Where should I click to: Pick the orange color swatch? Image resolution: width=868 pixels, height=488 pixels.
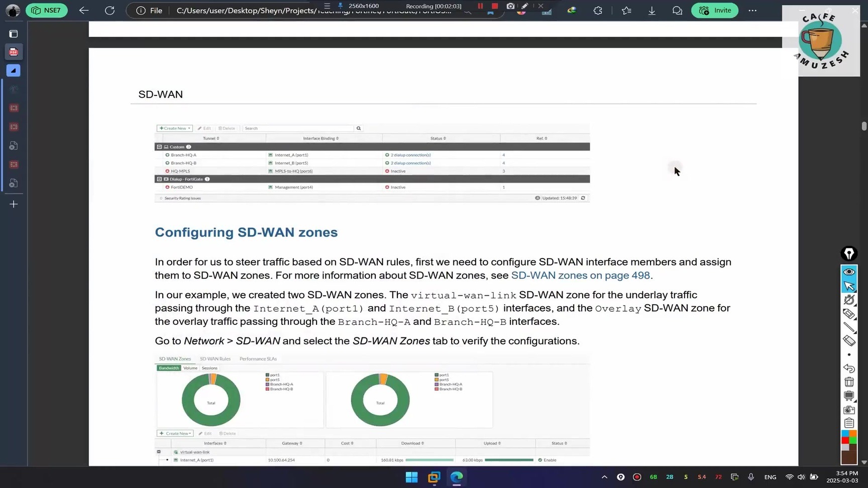pos(853,434)
